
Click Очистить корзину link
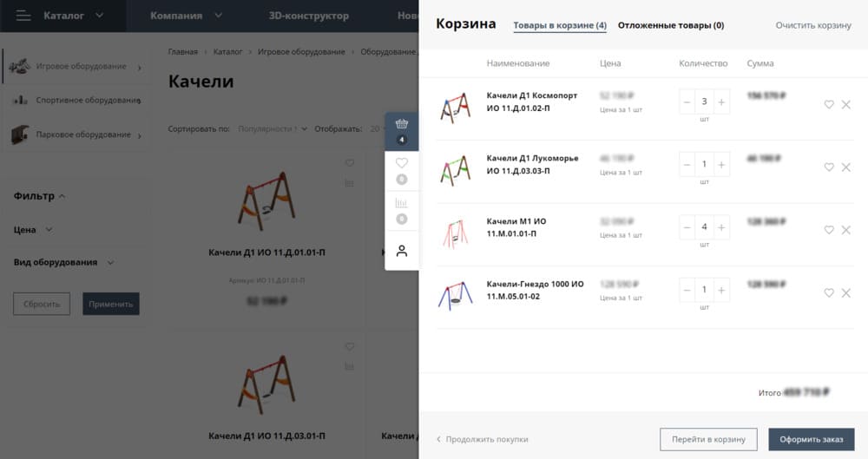(x=813, y=25)
